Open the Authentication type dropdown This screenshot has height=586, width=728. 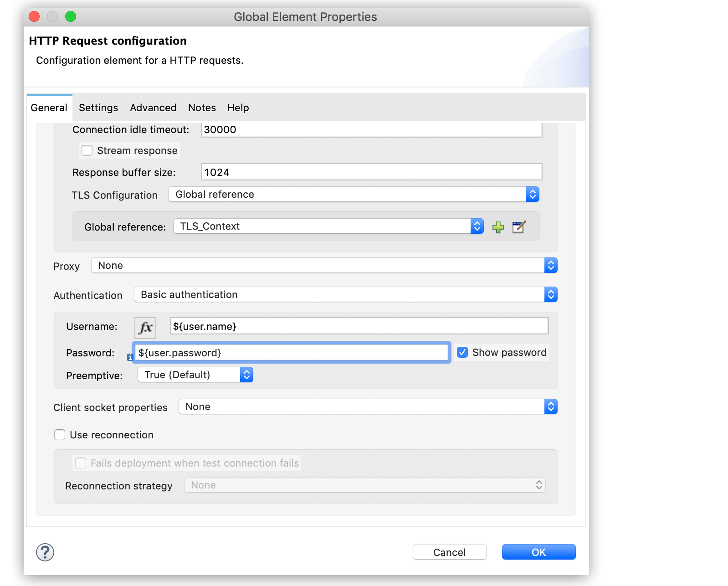point(345,295)
